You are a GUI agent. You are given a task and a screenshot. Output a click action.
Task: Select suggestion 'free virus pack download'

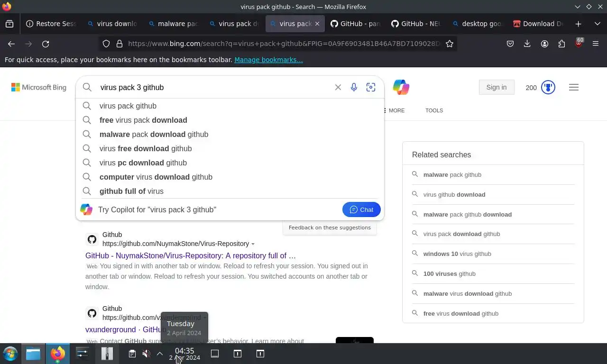click(230, 120)
